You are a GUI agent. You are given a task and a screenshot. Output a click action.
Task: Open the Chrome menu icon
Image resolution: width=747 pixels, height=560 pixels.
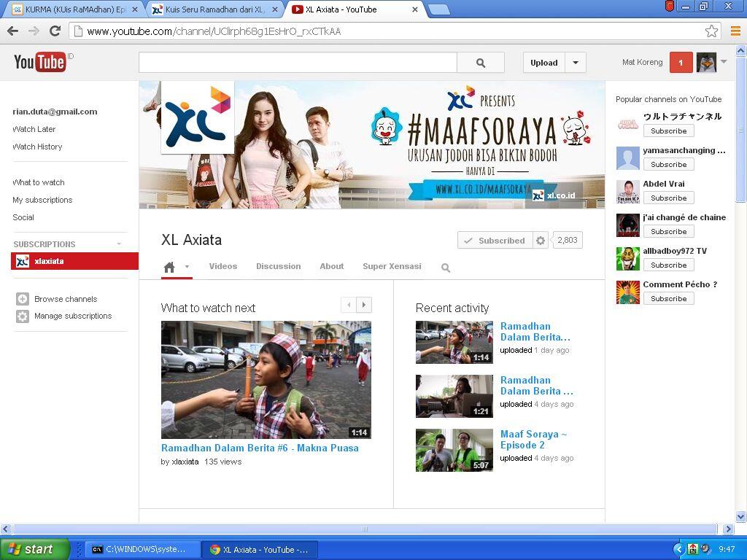click(x=735, y=31)
